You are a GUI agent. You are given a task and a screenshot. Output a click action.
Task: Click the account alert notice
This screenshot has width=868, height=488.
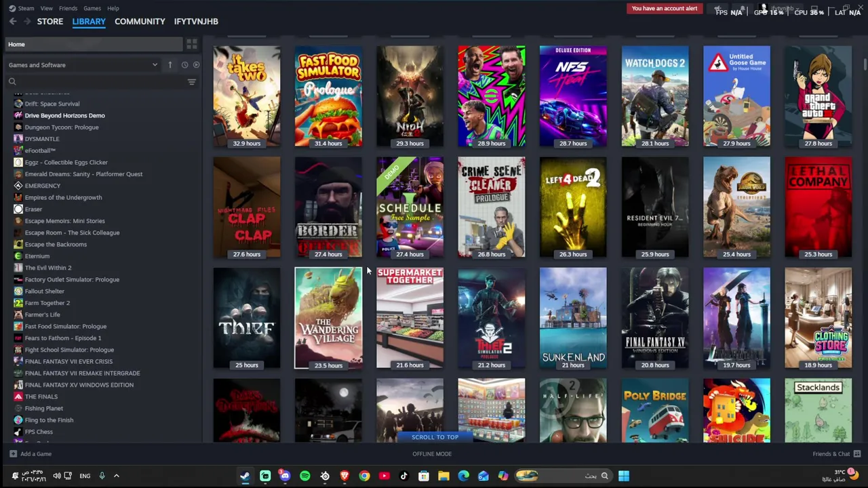tap(665, 8)
